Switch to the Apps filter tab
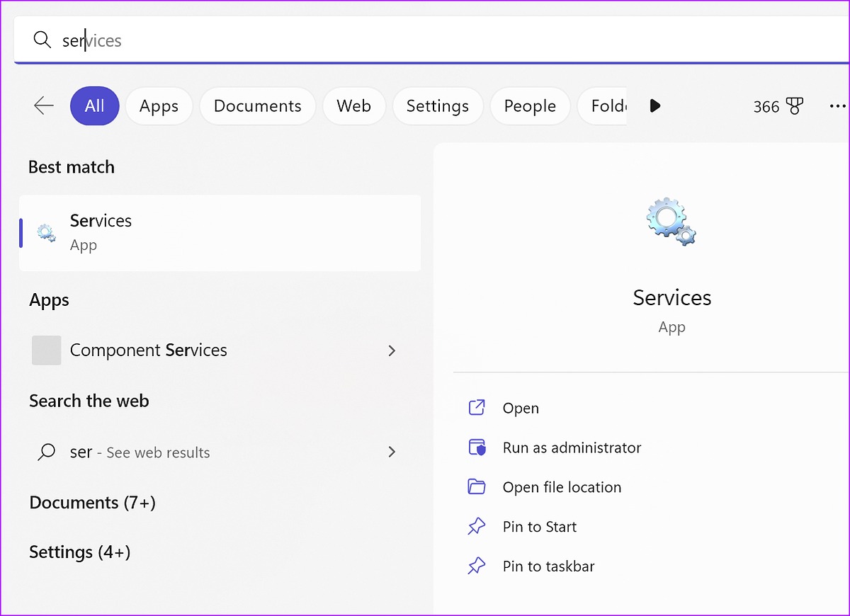The width and height of the screenshot is (850, 616). coord(159,106)
